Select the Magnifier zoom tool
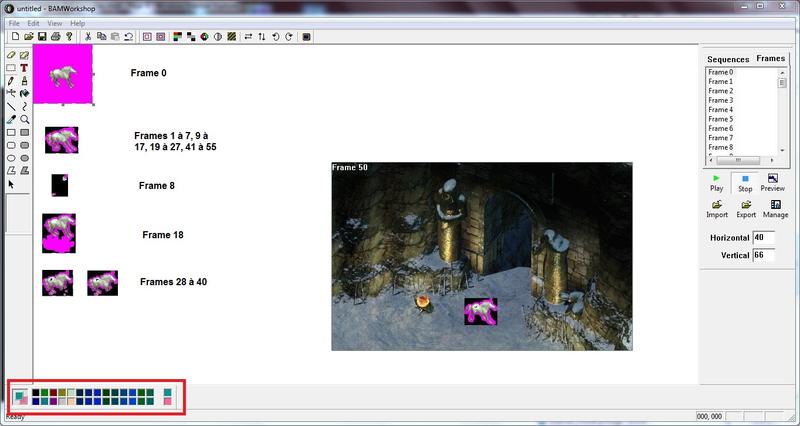The width and height of the screenshot is (800, 426). click(x=24, y=119)
